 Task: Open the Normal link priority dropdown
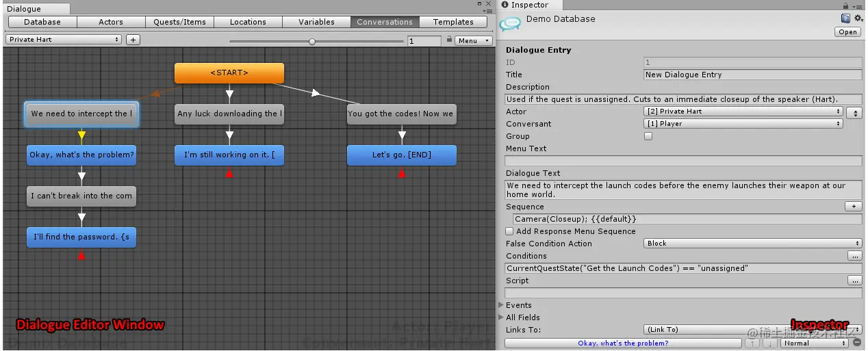point(815,343)
